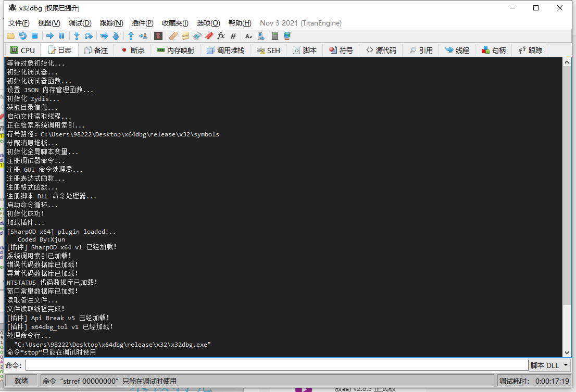Pause execution with the pause icon
This screenshot has width=576, height=392.
(x=61, y=36)
